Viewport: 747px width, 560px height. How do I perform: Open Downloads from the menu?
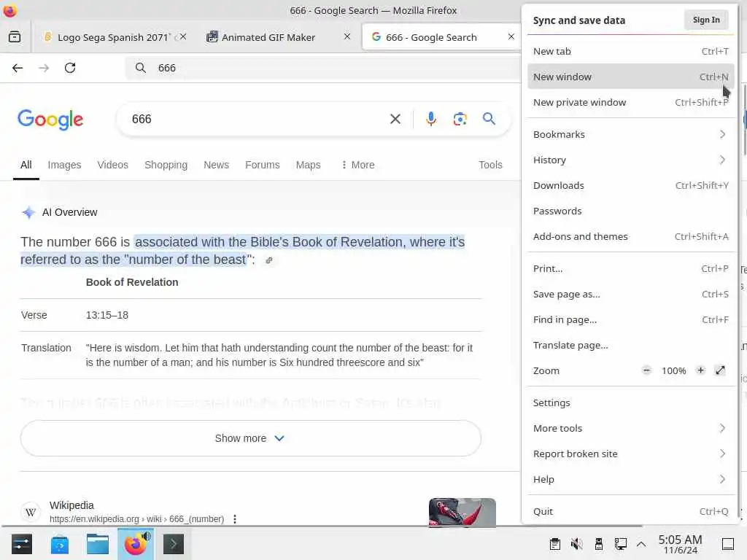630,186
